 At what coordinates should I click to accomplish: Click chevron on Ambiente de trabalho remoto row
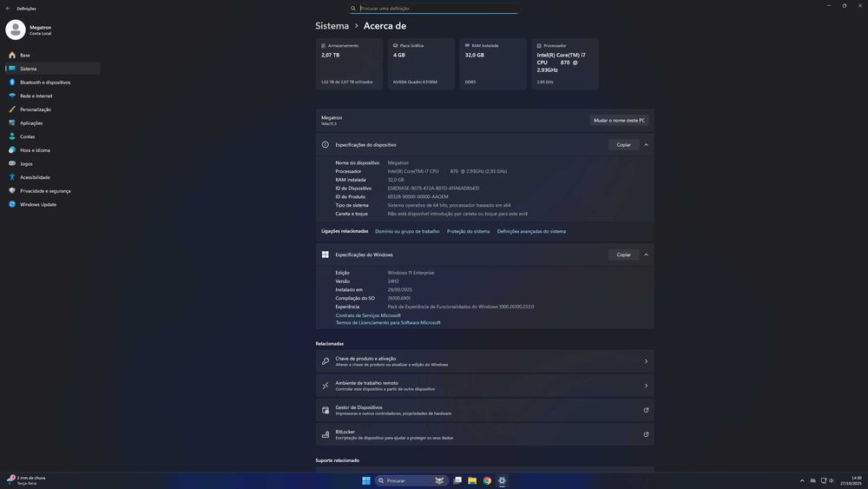pyautogui.click(x=646, y=386)
